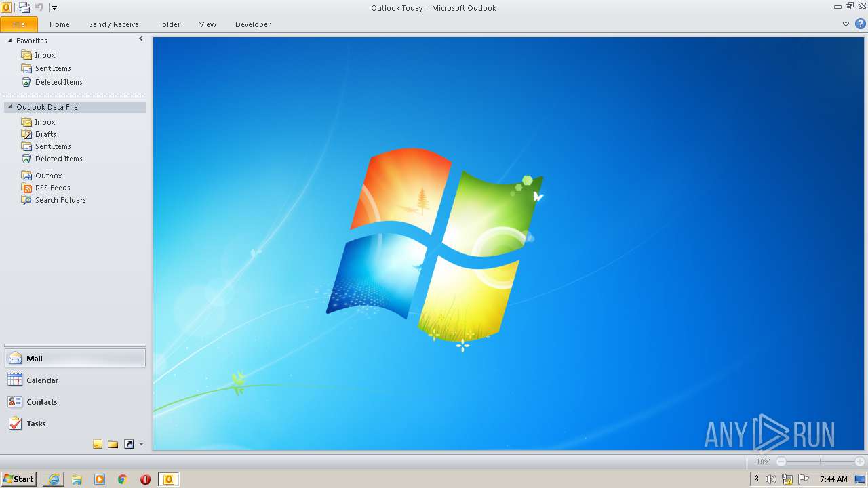
Task: Collapse the Outlook Data File tree
Action: point(10,106)
